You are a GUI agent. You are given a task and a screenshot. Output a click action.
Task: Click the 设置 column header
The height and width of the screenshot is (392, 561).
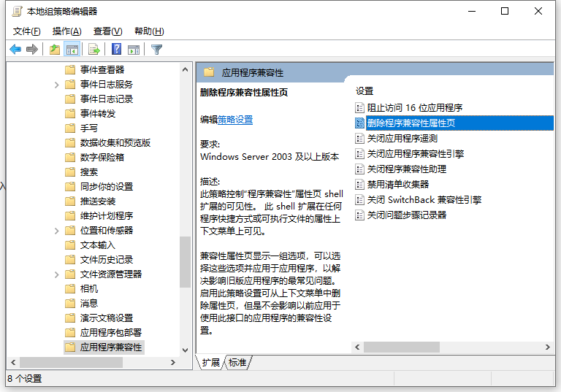click(365, 91)
